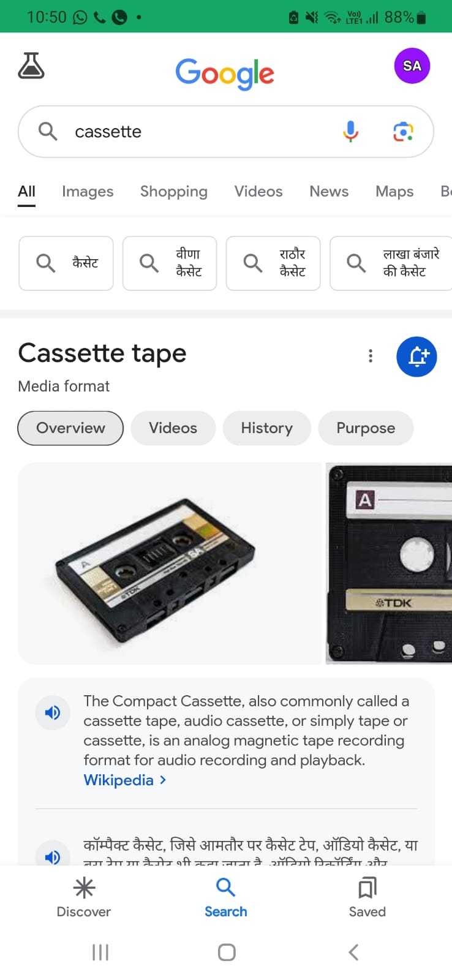Tap the SA profile avatar
The width and height of the screenshot is (452, 980).
[412, 66]
